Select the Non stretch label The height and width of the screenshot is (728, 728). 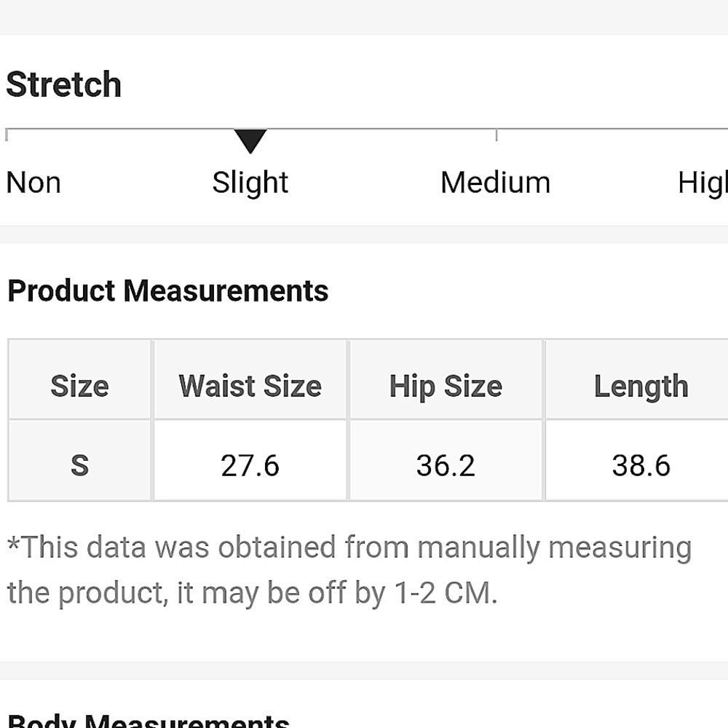click(33, 183)
